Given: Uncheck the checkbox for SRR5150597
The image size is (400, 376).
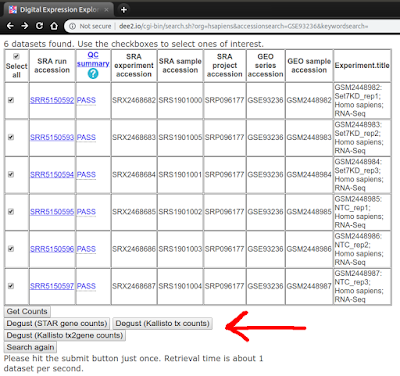Looking at the screenshot, I should pyautogui.click(x=11, y=286).
